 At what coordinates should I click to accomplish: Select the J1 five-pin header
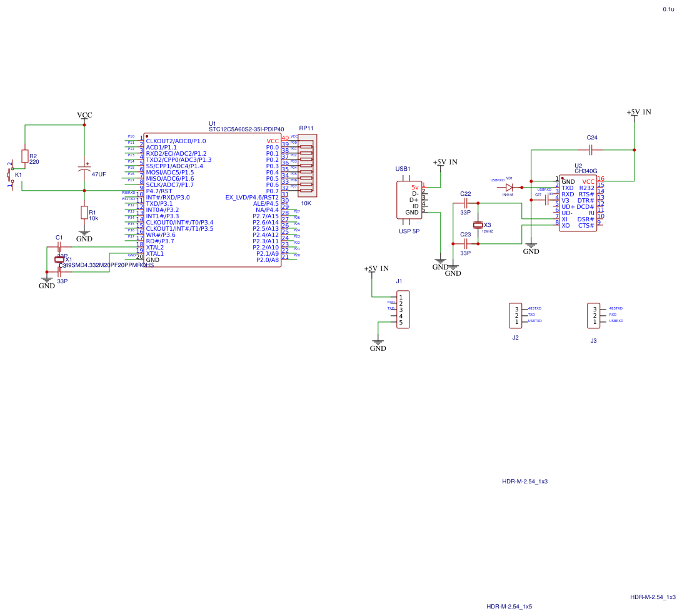click(403, 310)
